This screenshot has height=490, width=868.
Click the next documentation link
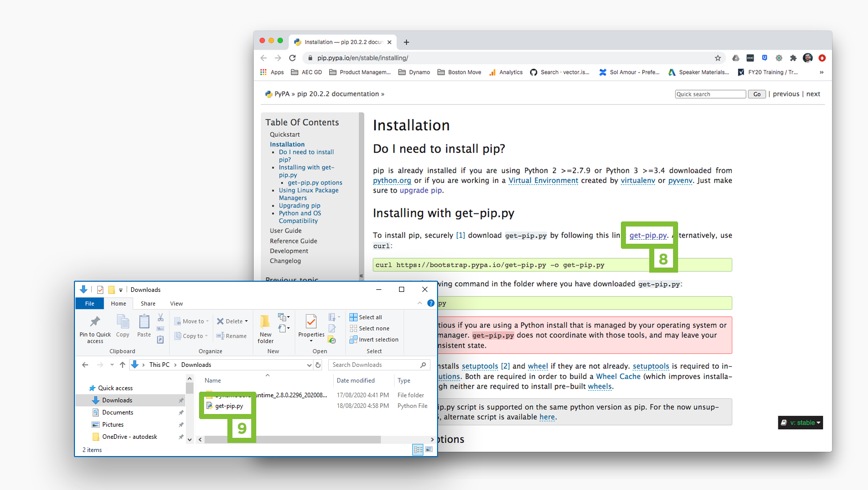click(x=813, y=94)
